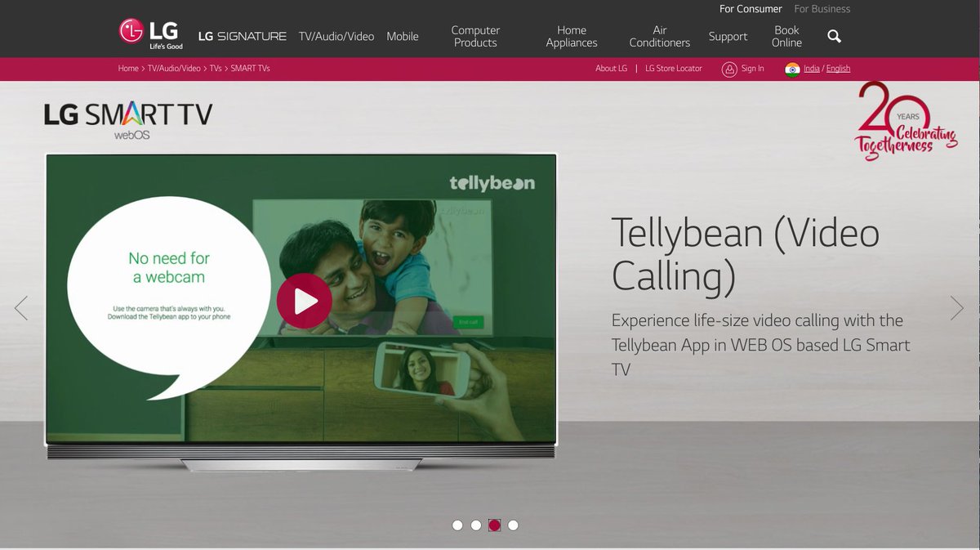Select the second carousel dot
Image resolution: width=980 pixels, height=550 pixels.
[476, 525]
